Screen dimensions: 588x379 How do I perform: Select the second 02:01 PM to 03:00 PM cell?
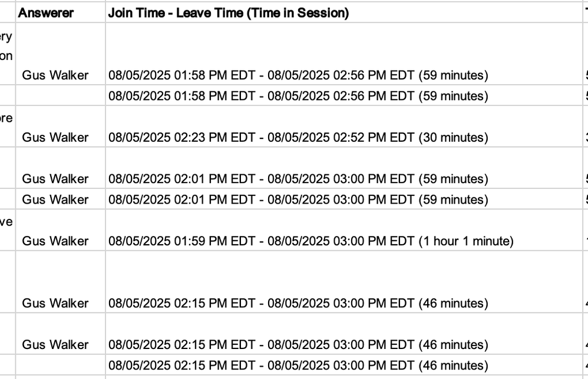pos(344,199)
